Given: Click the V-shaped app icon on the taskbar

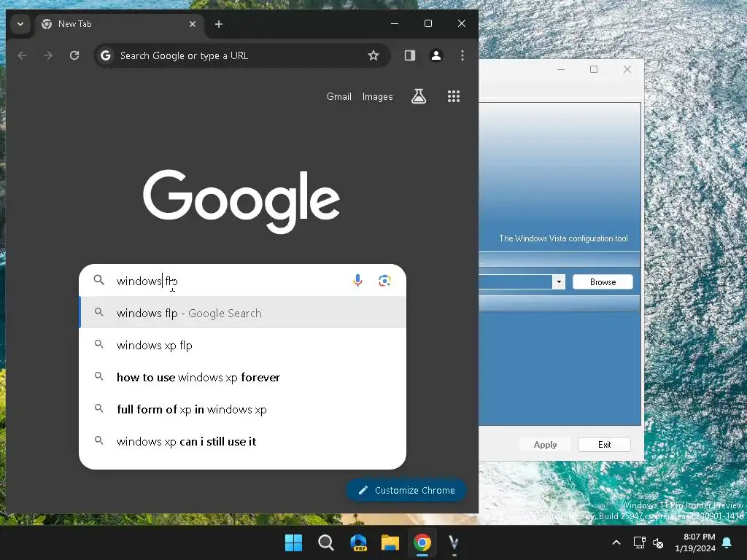Looking at the screenshot, I should click(x=454, y=542).
